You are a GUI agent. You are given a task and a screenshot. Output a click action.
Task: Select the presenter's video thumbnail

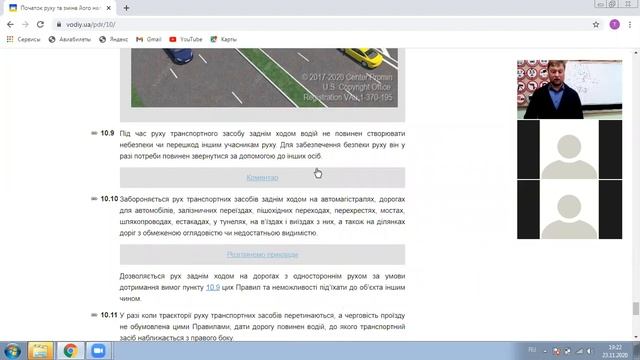(569, 89)
